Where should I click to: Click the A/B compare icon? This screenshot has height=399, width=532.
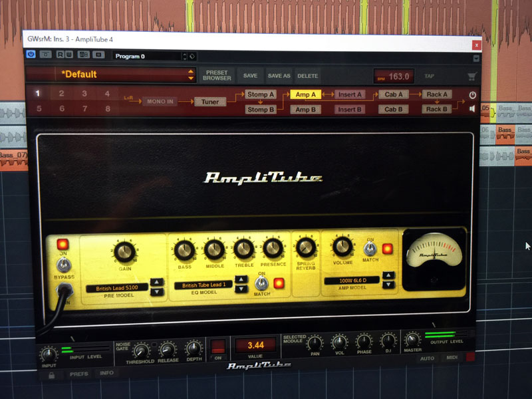pos(84,55)
